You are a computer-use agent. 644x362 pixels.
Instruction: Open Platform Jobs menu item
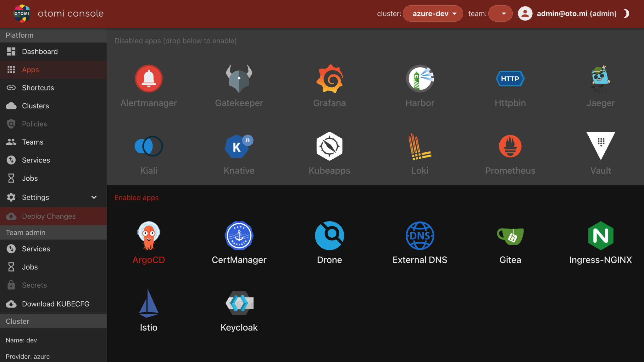pos(53,178)
